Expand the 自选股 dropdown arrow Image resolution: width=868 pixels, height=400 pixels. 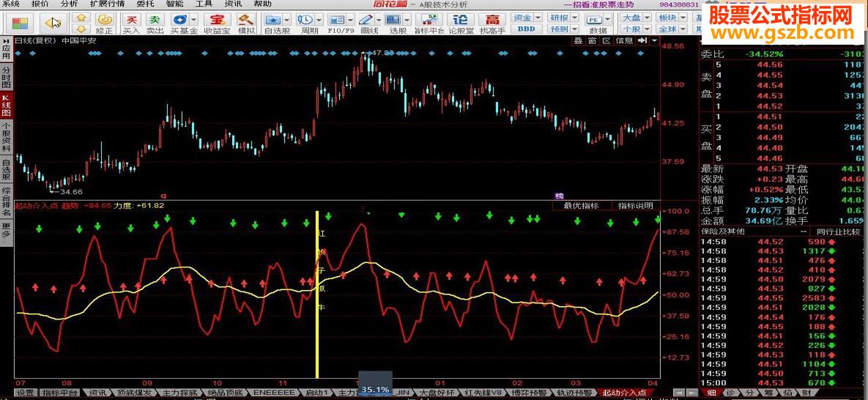(288, 19)
